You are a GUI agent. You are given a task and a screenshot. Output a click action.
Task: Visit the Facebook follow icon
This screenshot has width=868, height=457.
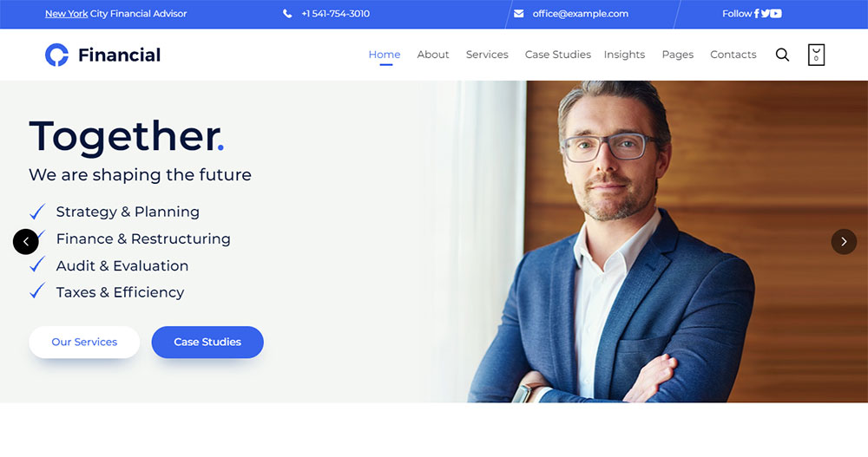pos(757,14)
